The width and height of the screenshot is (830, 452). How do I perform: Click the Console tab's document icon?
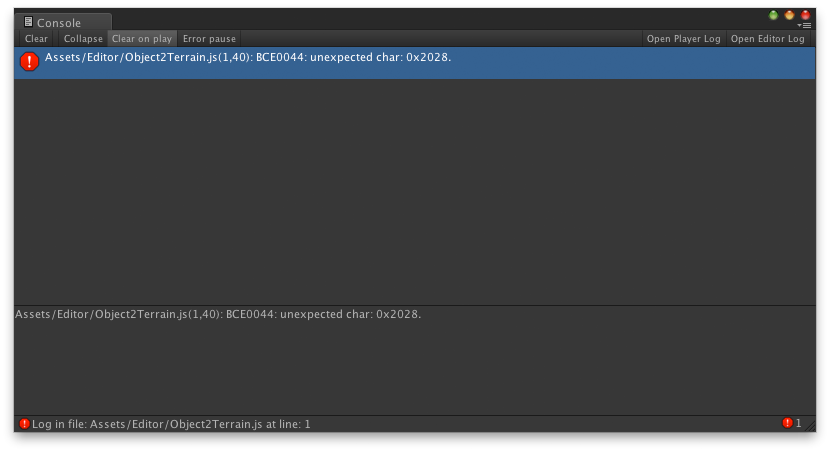(29, 22)
